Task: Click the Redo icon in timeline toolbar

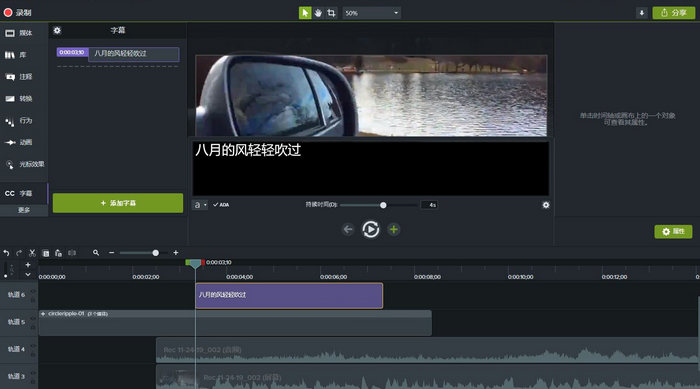Action: tap(19, 253)
